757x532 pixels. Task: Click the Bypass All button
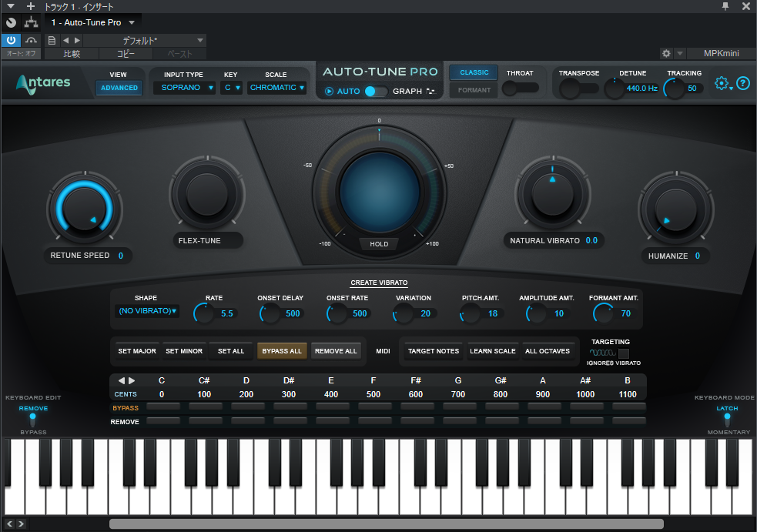click(x=282, y=351)
